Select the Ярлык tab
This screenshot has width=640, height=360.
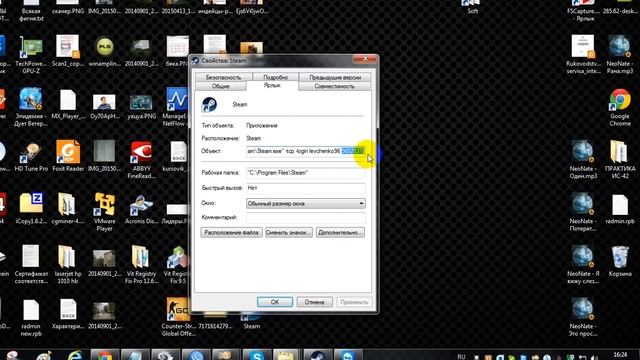coord(272,85)
